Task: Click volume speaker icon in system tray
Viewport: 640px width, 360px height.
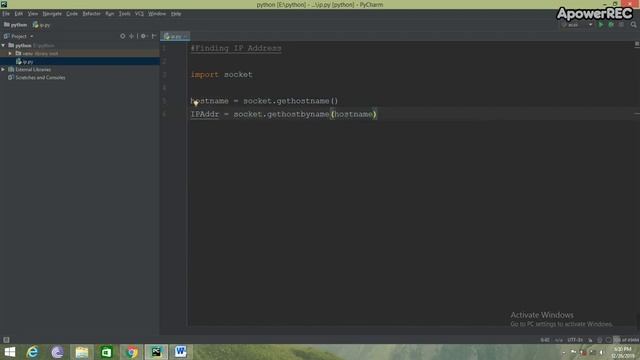Action: click(602, 352)
